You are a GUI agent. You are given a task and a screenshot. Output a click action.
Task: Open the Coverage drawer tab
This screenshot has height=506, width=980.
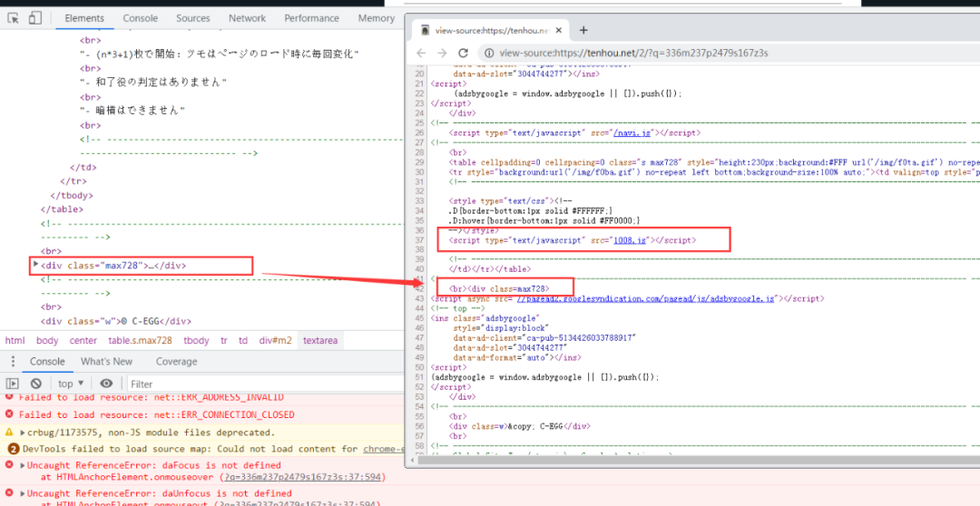coord(176,361)
